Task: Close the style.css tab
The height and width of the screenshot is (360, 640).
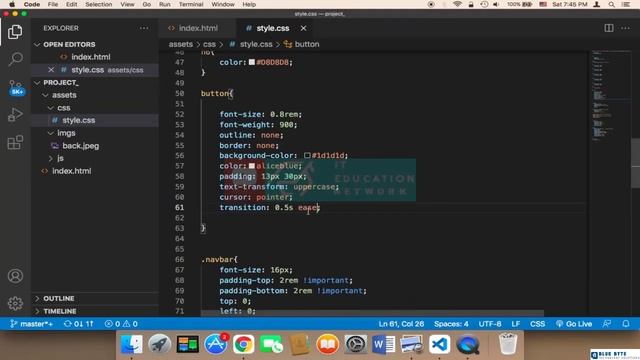Action: coord(303,28)
